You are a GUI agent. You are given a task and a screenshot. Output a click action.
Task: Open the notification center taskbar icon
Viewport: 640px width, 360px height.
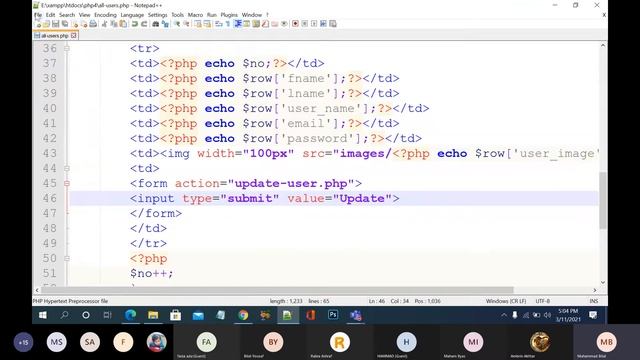point(593,315)
